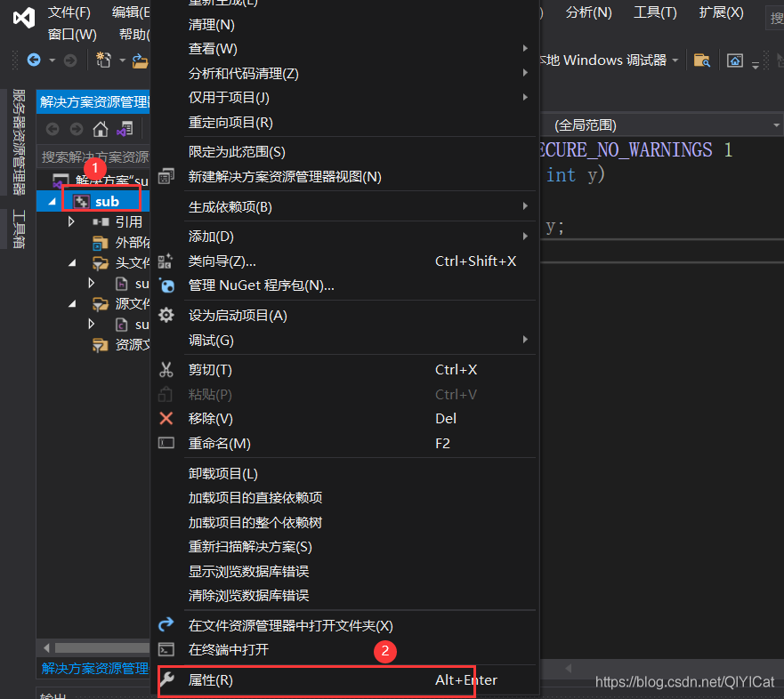Click the scissors icon beside 剪切
This screenshot has height=699, width=784.
click(166, 370)
